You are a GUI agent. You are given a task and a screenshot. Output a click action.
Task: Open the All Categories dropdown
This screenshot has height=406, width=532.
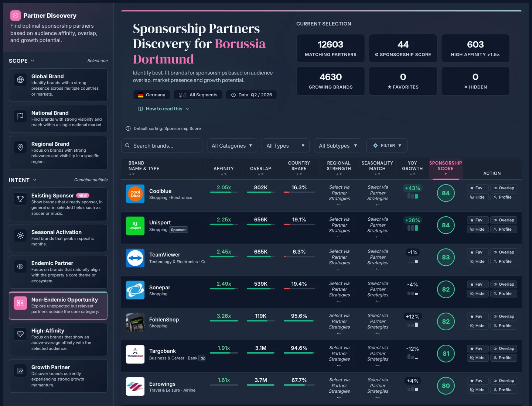tap(232, 145)
